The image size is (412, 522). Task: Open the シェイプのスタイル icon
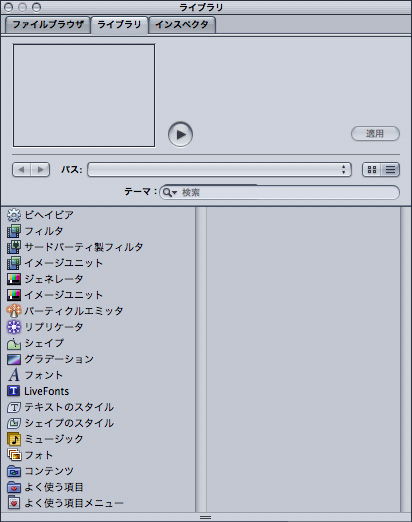(x=14, y=423)
